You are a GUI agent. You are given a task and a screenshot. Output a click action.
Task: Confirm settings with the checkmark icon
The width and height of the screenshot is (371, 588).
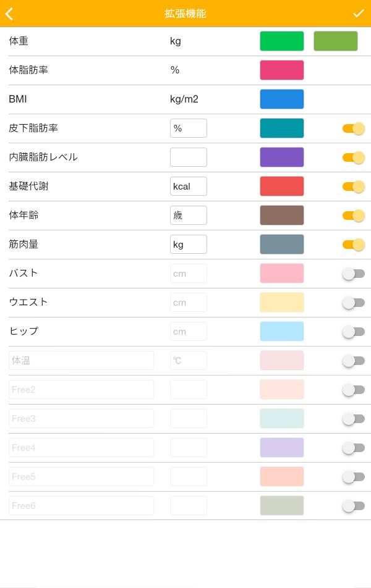click(x=358, y=14)
